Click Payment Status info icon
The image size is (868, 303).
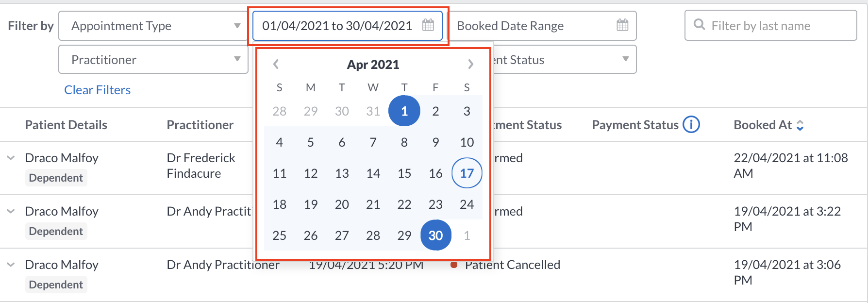coord(691,125)
